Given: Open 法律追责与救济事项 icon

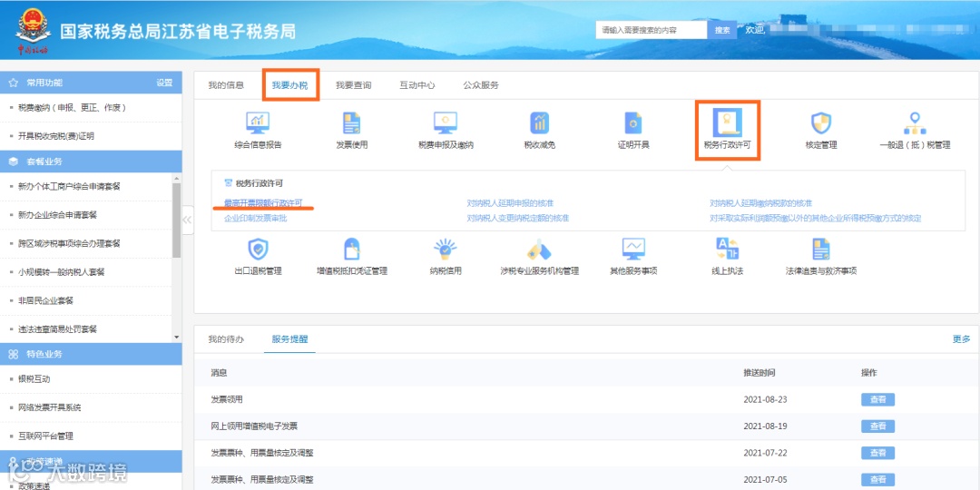Looking at the screenshot, I should pos(820,249).
